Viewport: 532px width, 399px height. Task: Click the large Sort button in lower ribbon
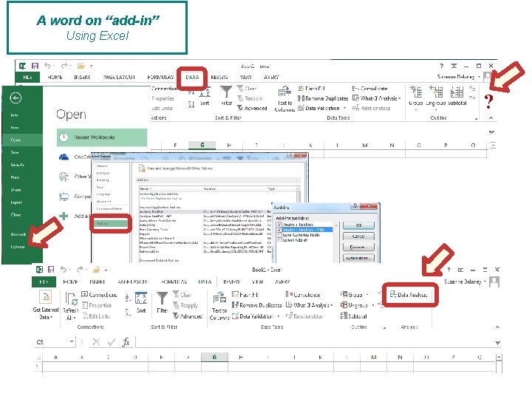point(141,303)
